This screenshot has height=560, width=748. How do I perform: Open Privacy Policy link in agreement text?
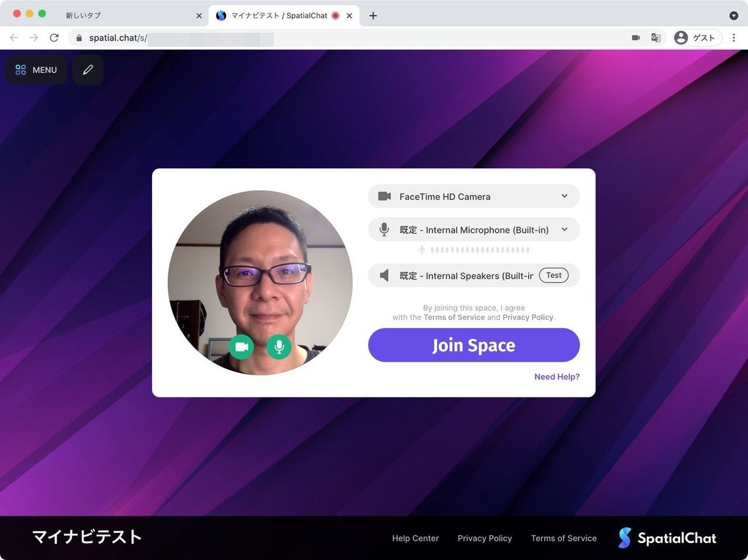point(528,317)
